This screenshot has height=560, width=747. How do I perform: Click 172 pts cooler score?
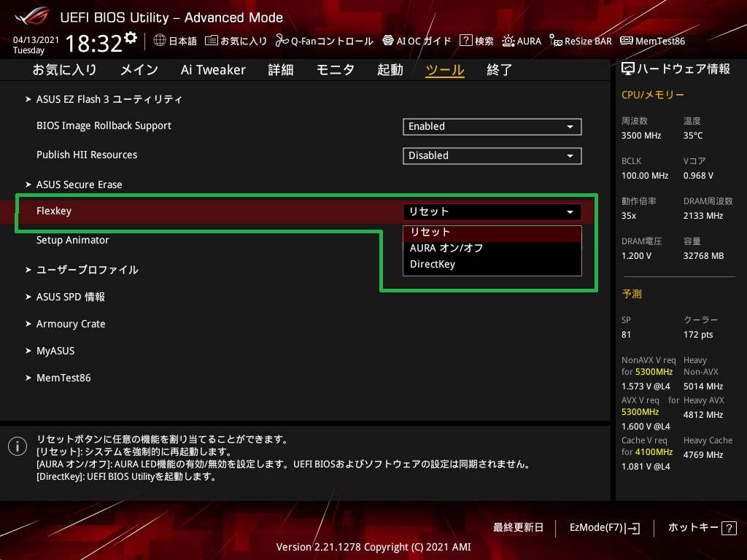pos(698,335)
